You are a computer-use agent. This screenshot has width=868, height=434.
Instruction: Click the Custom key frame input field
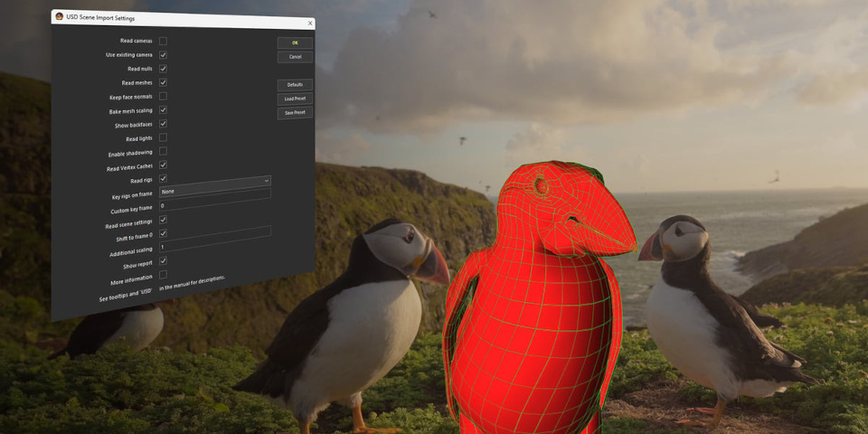pos(215,205)
